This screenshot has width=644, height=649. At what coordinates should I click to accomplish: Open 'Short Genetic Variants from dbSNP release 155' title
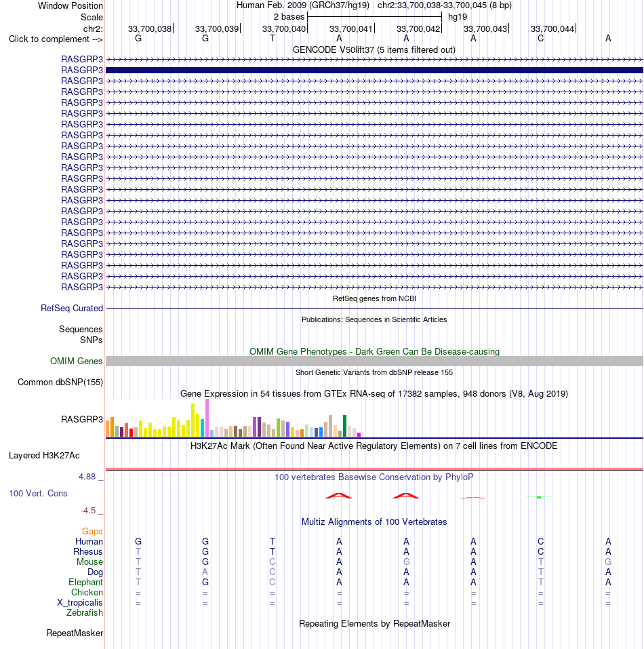[x=374, y=372]
